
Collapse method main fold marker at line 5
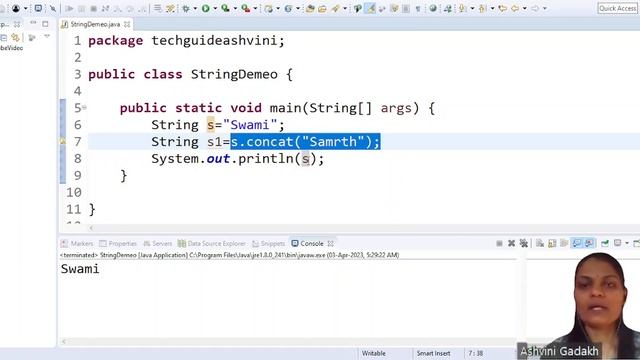coord(84,108)
